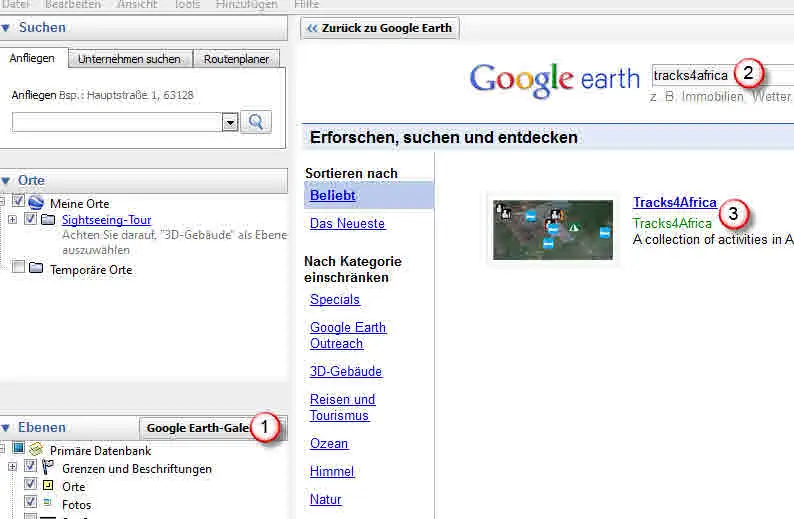Screen dimensions: 794x519
Task: Click the gallery search field with tracks4africa
Action: (723, 75)
